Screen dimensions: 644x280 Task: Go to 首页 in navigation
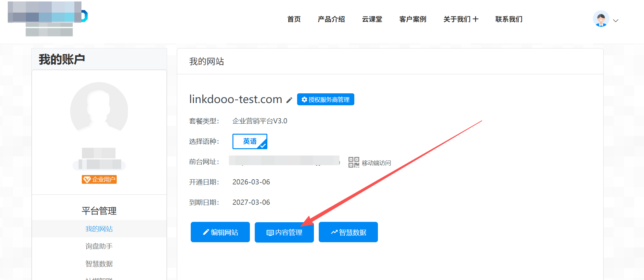point(294,19)
